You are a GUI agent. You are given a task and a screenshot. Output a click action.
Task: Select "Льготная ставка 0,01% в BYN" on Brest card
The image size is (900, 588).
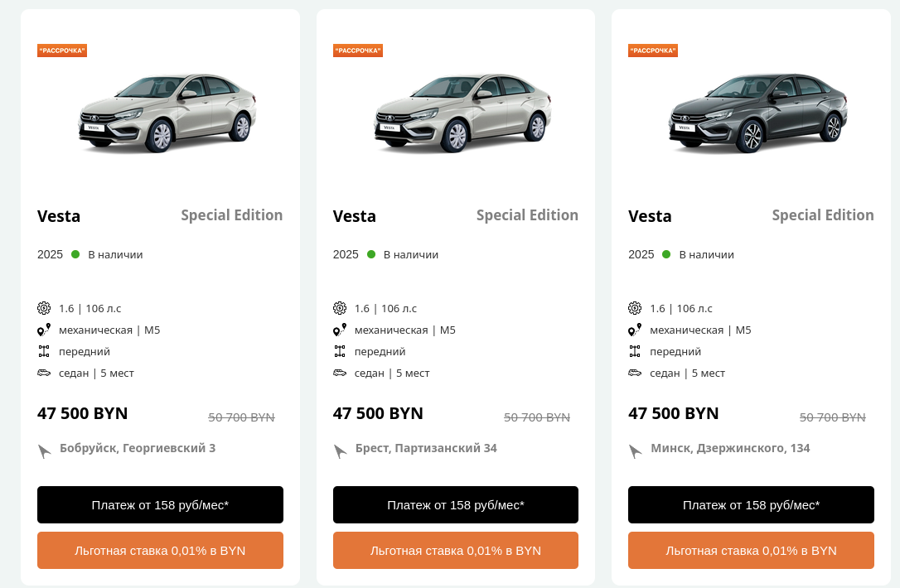point(456,550)
